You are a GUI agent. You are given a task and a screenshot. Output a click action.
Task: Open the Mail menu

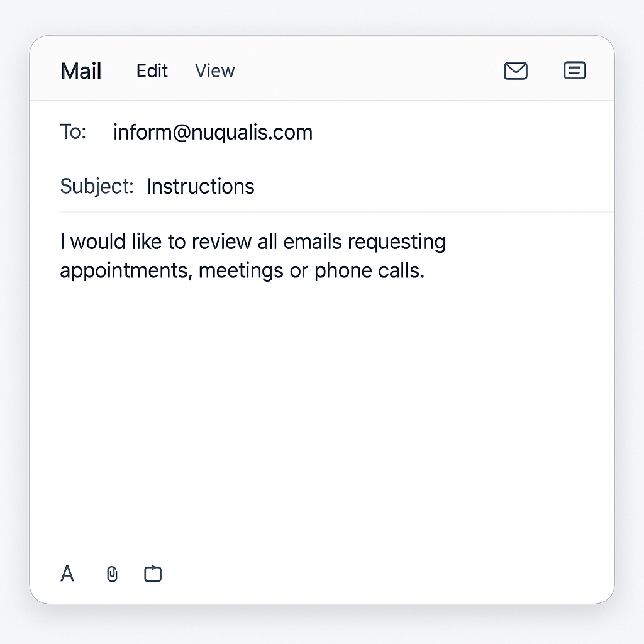pyautogui.click(x=81, y=71)
